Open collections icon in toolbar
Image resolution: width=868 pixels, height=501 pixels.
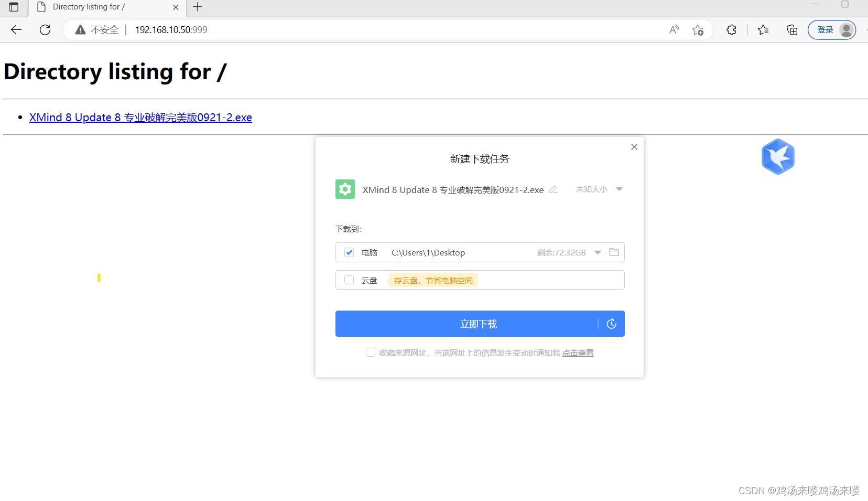792,30
